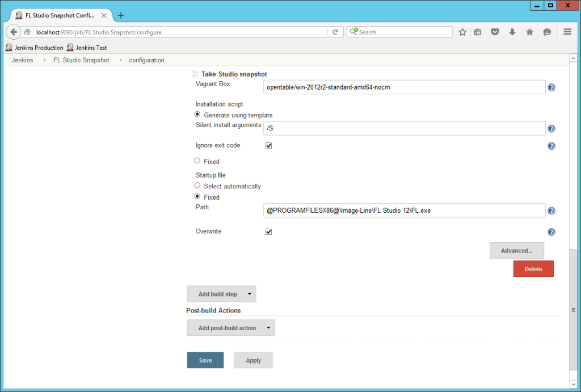
Task: Uncheck the Ignore exit code checkbox
Action: (268, 145)
